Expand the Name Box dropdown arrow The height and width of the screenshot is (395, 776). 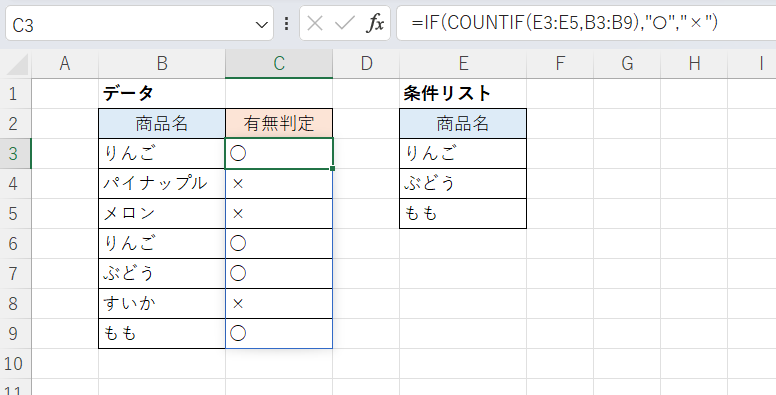pos(261,24)
